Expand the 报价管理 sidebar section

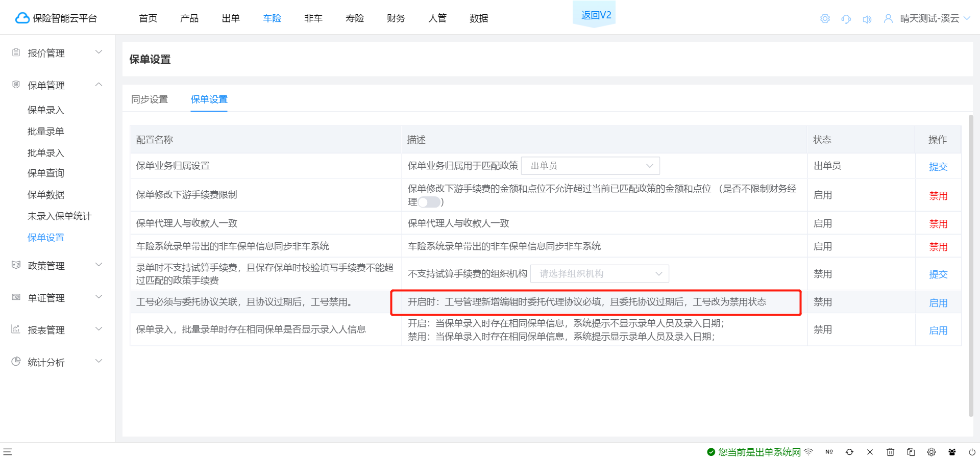point(99,52)
